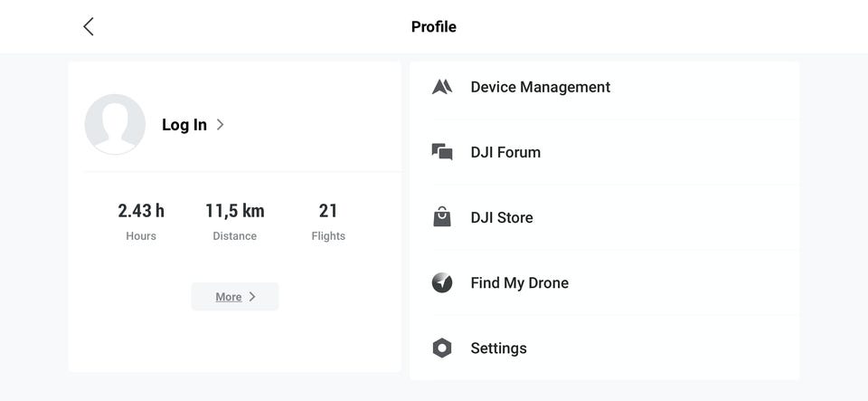Go back using the left arrow
The width and height of the screenshot is (868, 401).
[x=89, y=26]
